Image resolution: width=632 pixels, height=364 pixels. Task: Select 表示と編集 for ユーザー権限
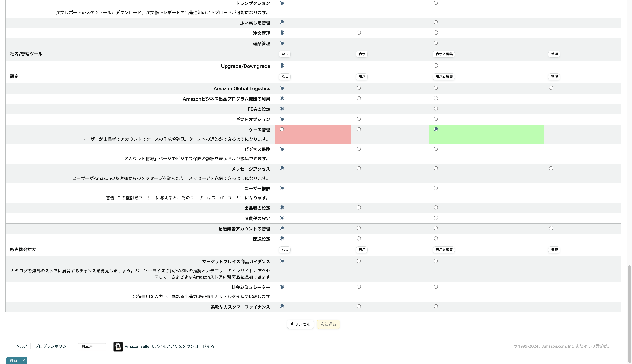tap(436, 188)
